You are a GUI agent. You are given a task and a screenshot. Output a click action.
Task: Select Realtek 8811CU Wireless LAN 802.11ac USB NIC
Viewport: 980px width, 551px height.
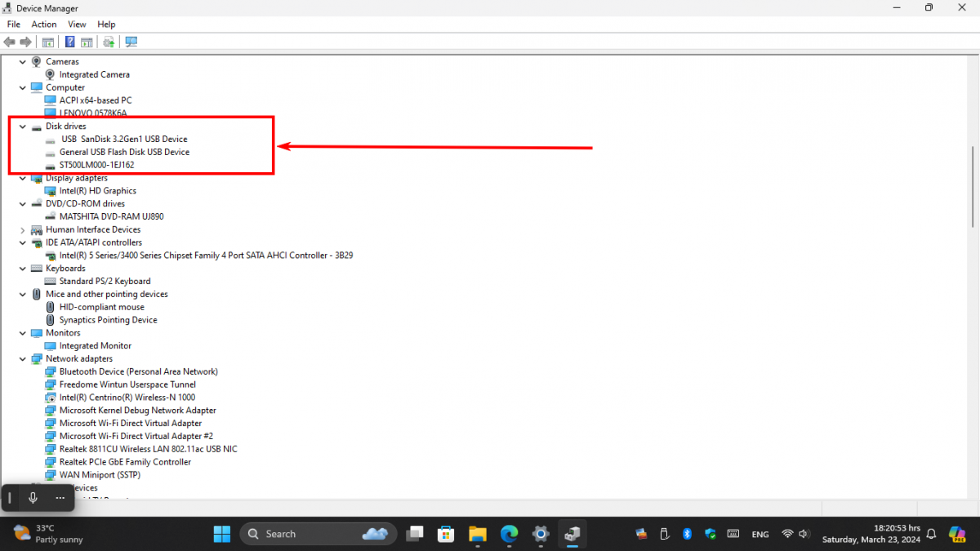click(149, 449)
